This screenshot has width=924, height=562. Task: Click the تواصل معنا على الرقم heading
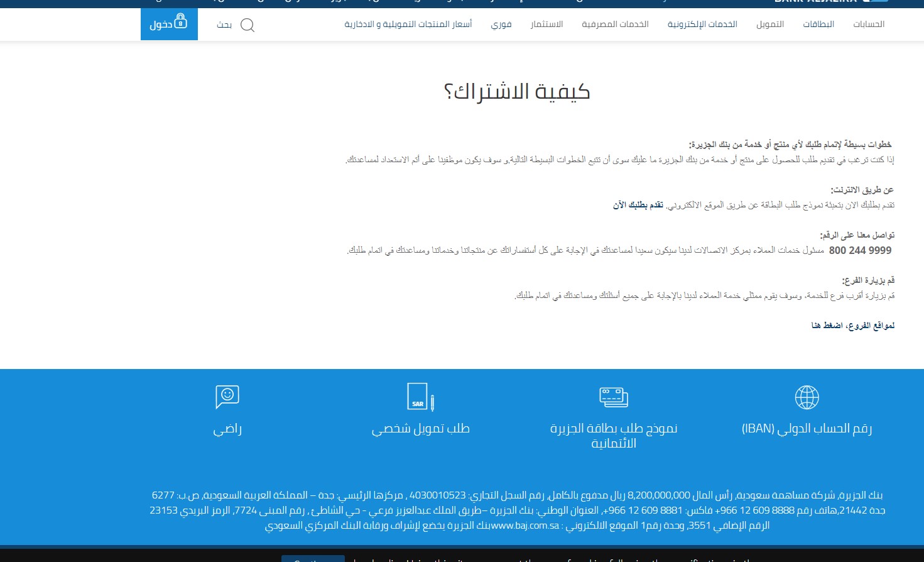point(857,235)
